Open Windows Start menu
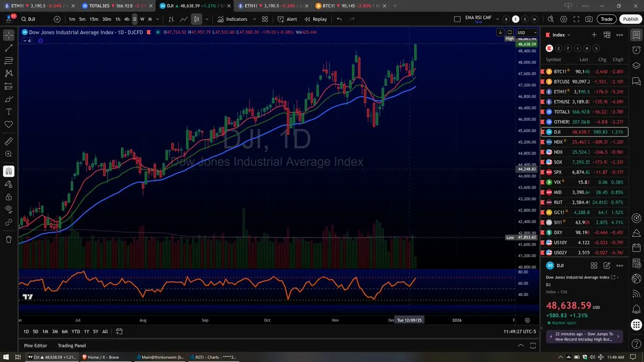The height and width of the screenshot is (362, 644). click(6, 357)
